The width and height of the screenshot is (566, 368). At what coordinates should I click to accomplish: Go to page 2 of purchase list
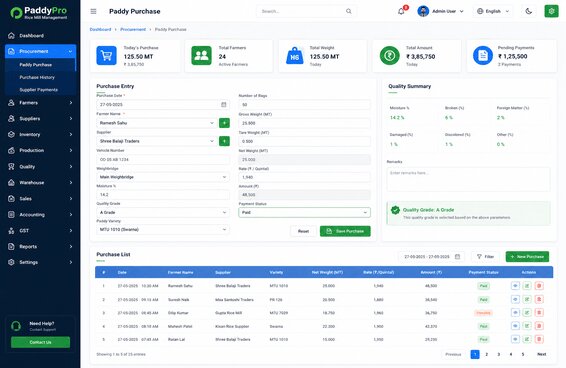[x=487, y=354]
